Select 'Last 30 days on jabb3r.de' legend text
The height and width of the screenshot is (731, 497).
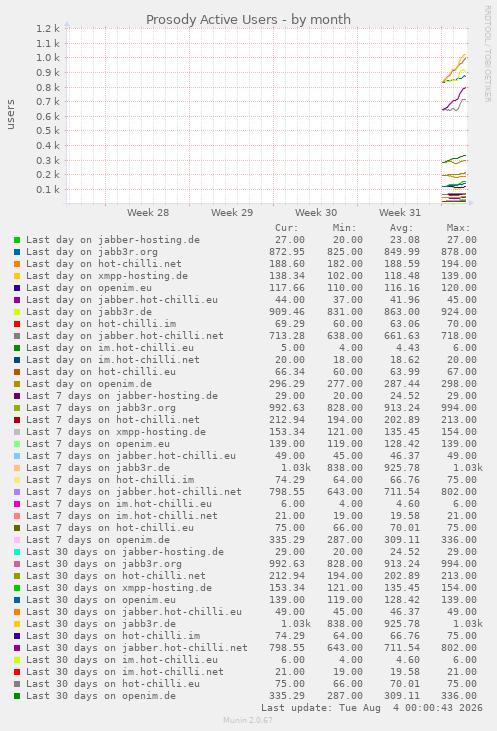click(x=101, y=624)
